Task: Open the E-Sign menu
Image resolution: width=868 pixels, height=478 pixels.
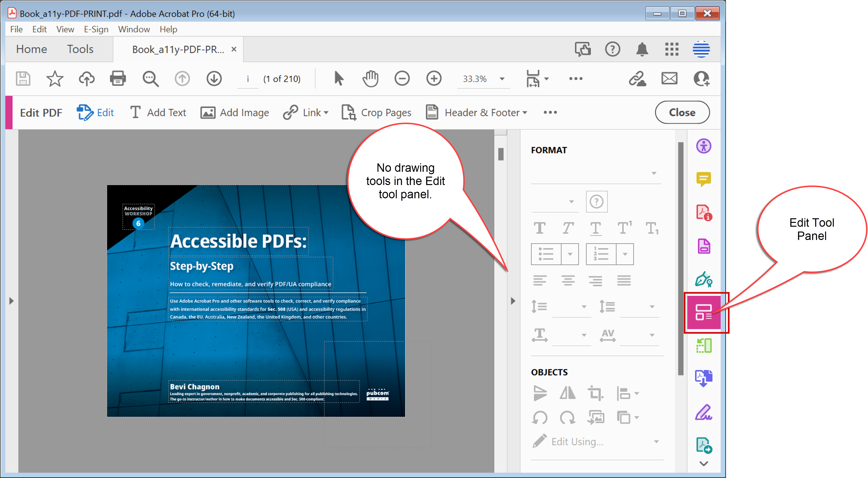Action: (x=96, y=29)
